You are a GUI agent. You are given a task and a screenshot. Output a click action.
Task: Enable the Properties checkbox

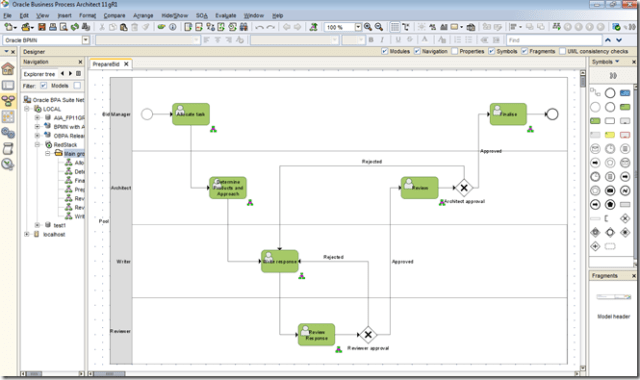click(454, 51)
